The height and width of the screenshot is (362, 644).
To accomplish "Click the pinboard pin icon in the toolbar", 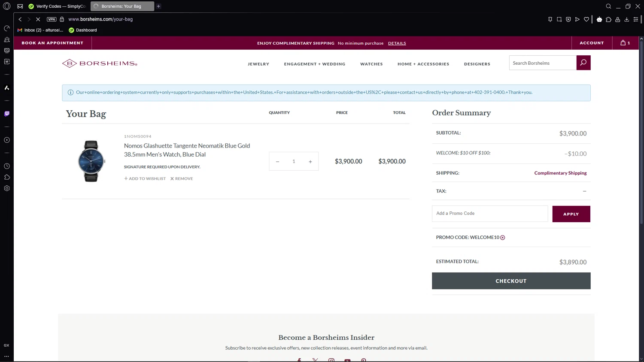I will pyautogui.click(x=550, y=19).
